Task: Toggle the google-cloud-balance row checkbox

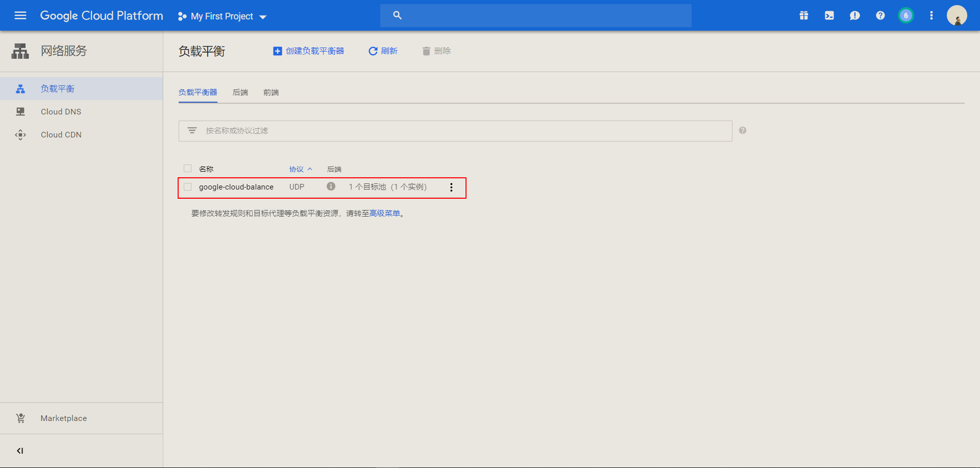Action: coord(188,186)
